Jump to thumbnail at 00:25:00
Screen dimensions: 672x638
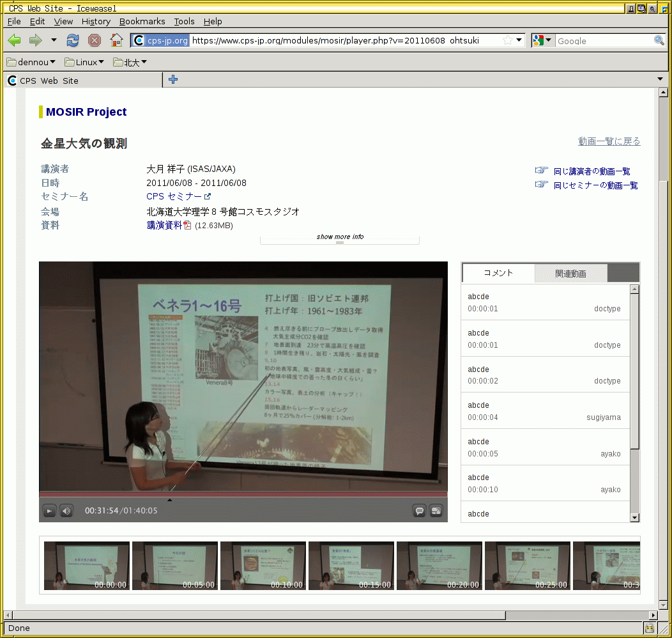point(528,566)
